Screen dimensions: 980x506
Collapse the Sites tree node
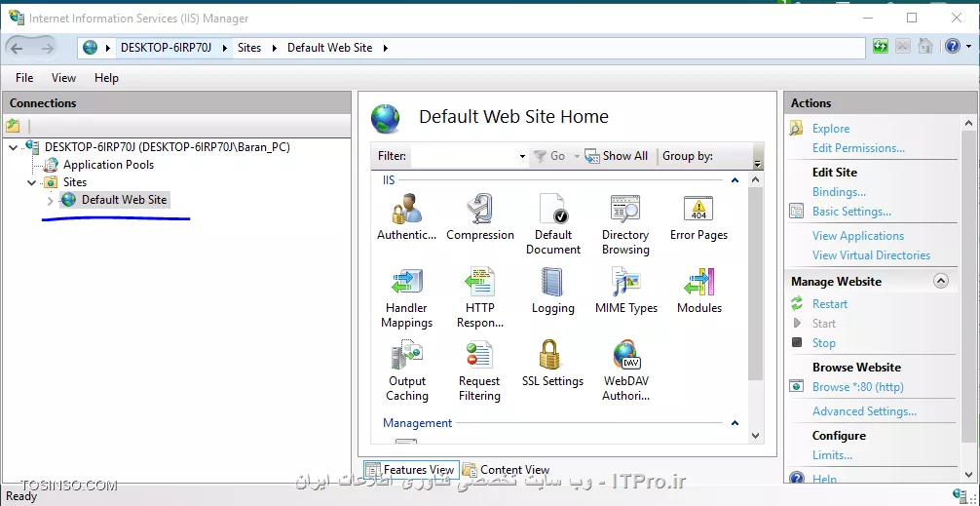coord(32,182)
